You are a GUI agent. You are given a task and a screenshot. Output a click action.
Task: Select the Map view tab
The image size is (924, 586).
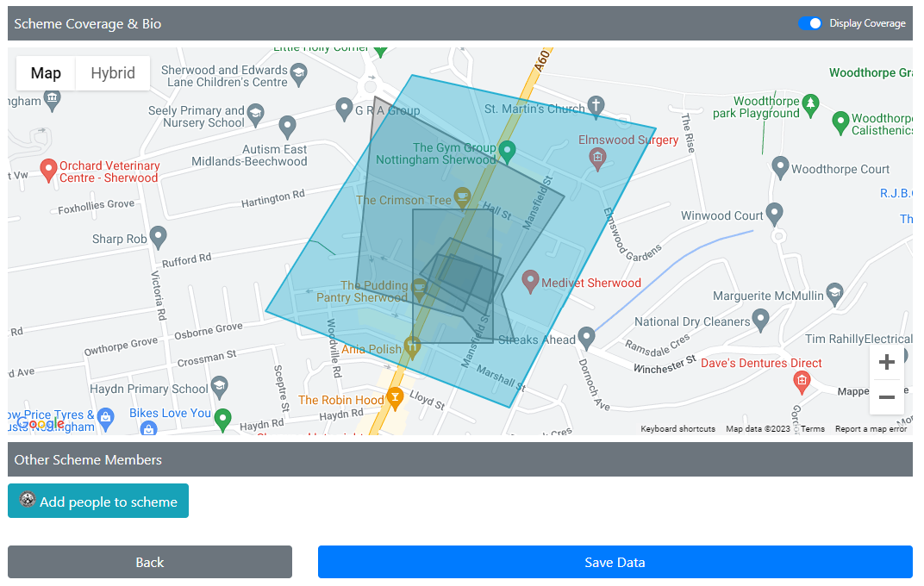[x=46, y=73]
